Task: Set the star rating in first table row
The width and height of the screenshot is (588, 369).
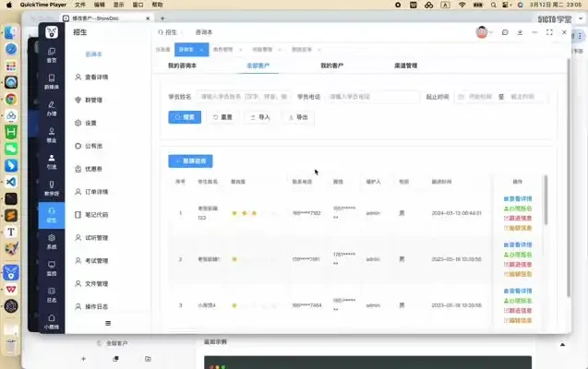Action: click(x=244, y=213)
